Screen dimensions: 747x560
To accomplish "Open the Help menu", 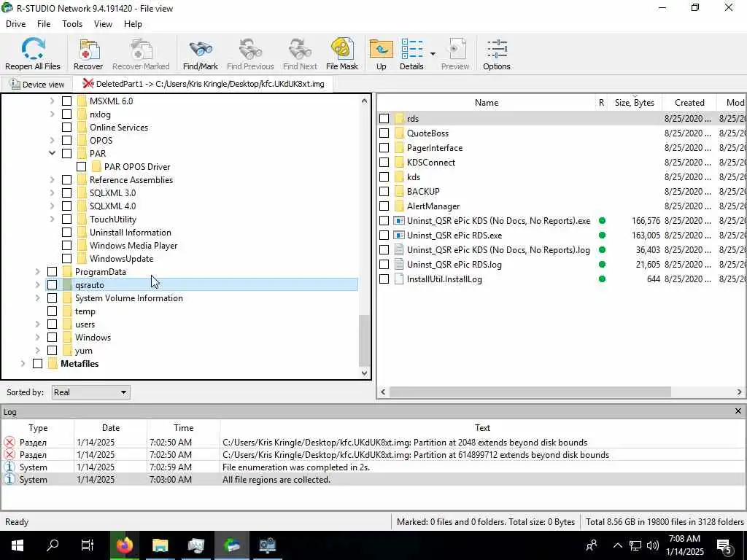I will (133, 24).
